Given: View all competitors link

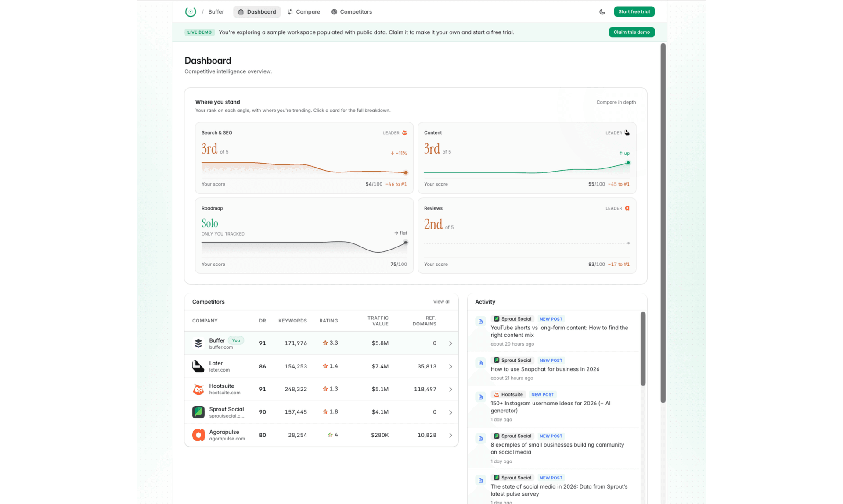Looking at the screenshot, I should click(x=442, y=302).
